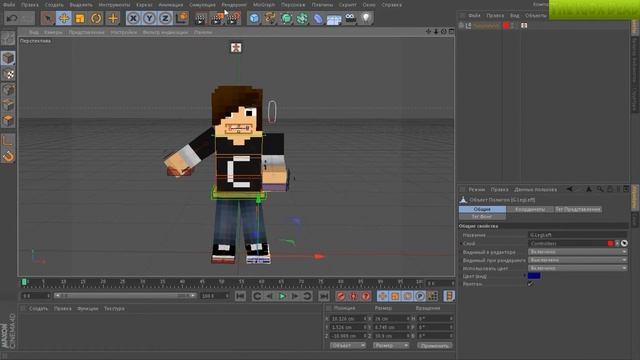Open the Симуляция menu

coord(202,5)
